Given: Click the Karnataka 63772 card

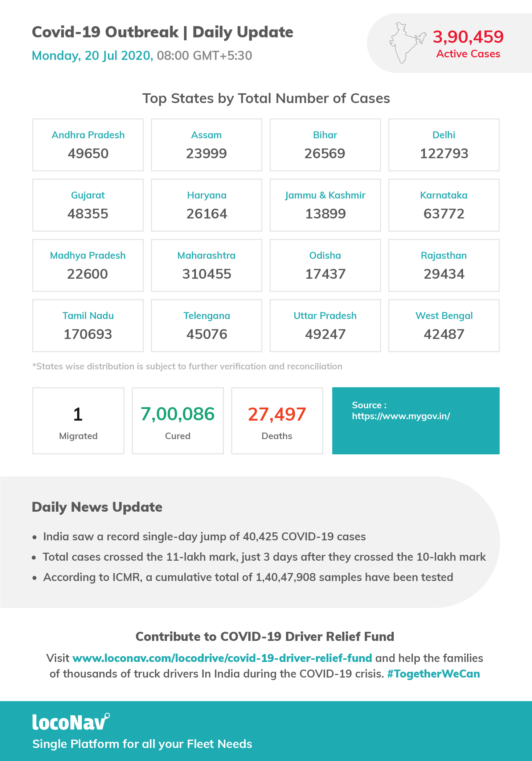Looking at the screenshot, I should tap(444, 205).
